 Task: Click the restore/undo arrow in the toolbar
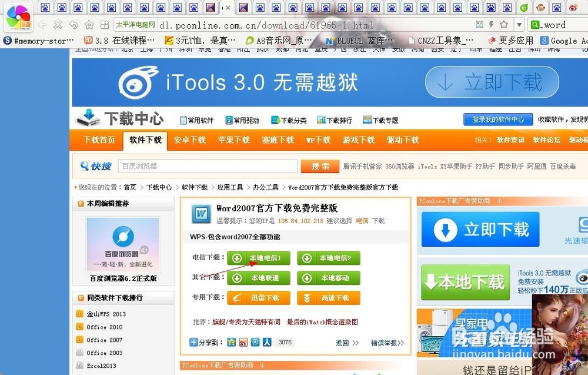(73, 25)
